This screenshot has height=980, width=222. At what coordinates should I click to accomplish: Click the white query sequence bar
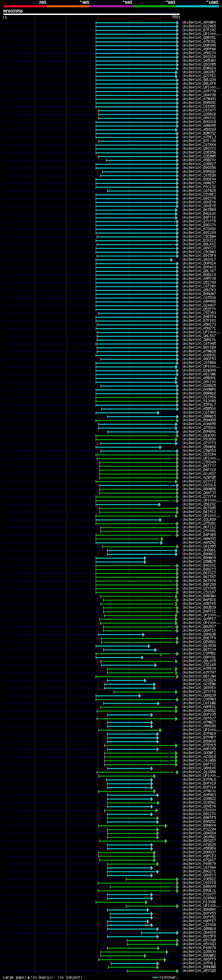92,14
